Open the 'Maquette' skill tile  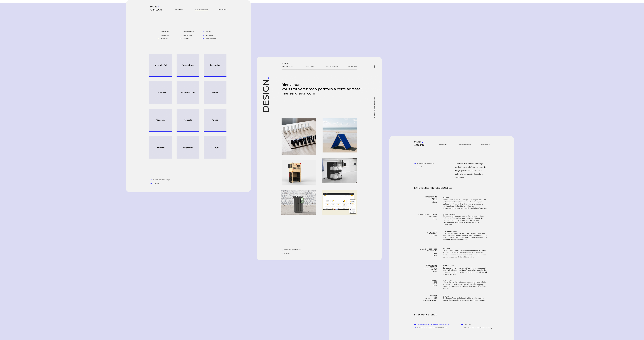(x=188, y=120)
